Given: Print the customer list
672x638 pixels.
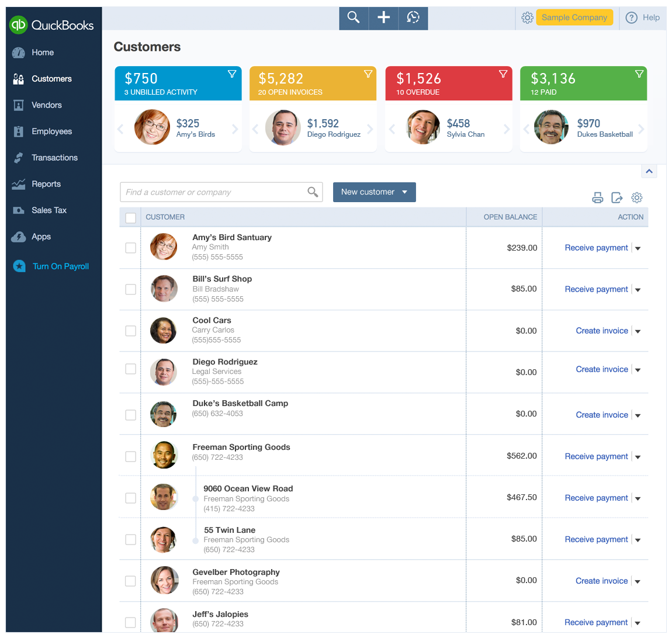Looking at the screenshot, I should tap(597, 197).
